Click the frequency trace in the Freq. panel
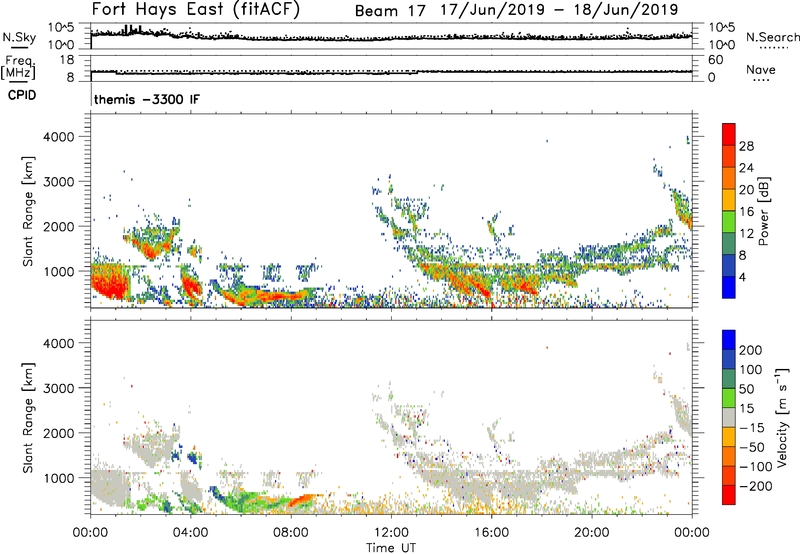 coord(391,72)
